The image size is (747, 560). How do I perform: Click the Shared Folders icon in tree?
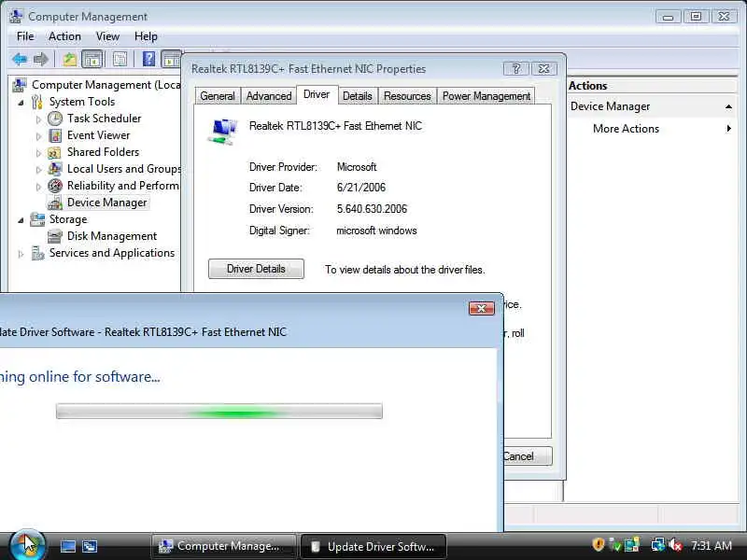pos(54,153)
